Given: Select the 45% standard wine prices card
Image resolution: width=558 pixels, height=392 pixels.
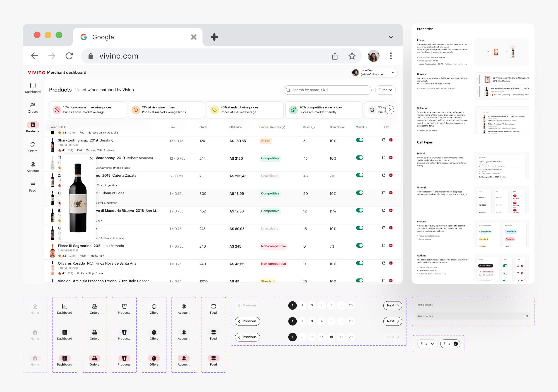Looking at the screenshot, I should click(245, 110).
